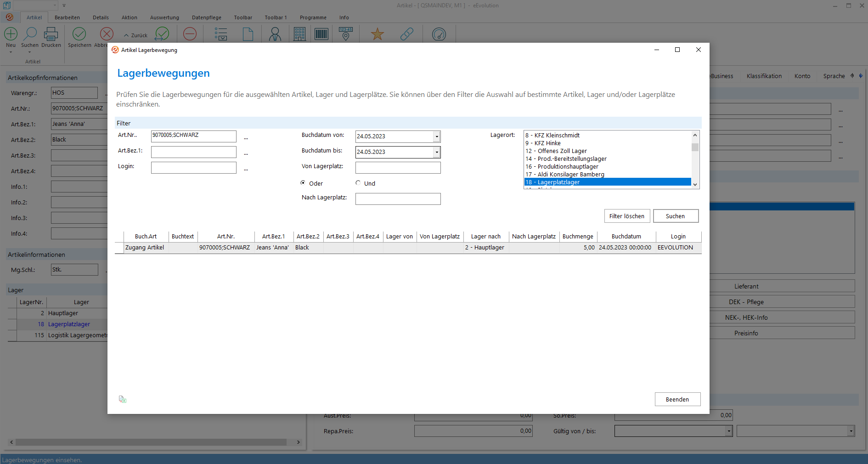Expand the Neu dropdown arrow
The height and width of the screenshot is (464, 868).
(x=11, y=52)
